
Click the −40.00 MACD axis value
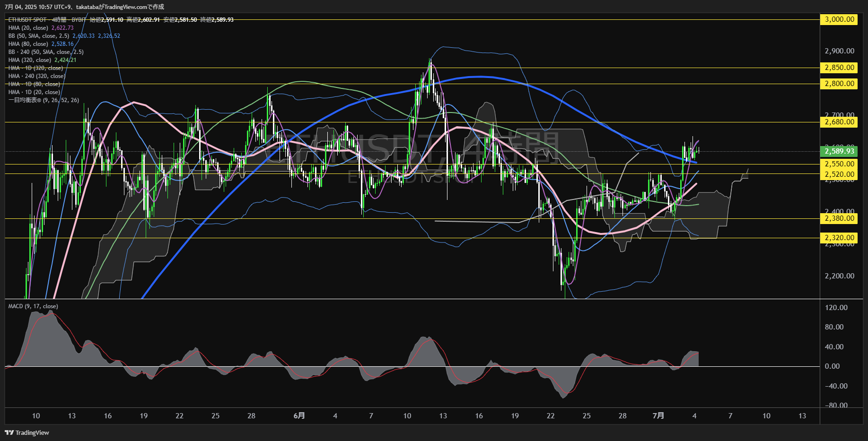pos(836,386)
